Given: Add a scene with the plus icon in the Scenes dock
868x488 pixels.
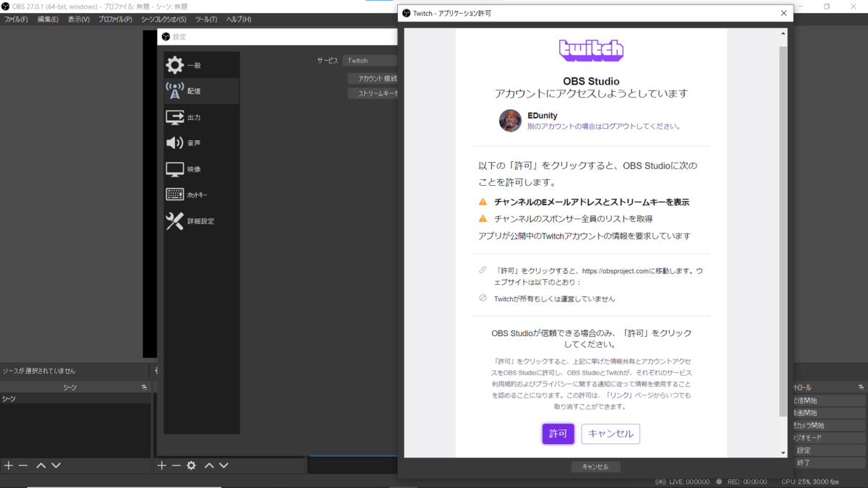Looking at the screenshot, I should tap(9, 466).
